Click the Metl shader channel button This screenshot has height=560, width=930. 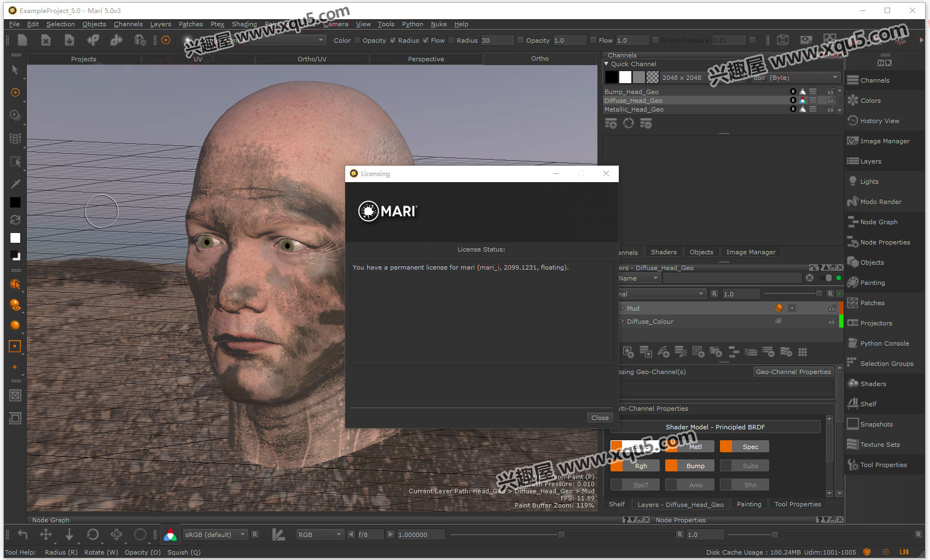(689, 447)
